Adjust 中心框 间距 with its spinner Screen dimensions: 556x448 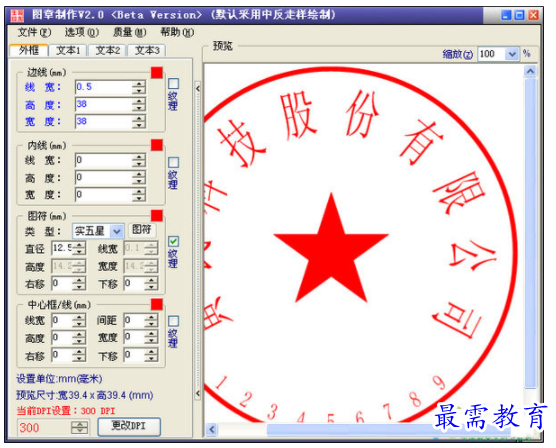(x=152, y=320)
